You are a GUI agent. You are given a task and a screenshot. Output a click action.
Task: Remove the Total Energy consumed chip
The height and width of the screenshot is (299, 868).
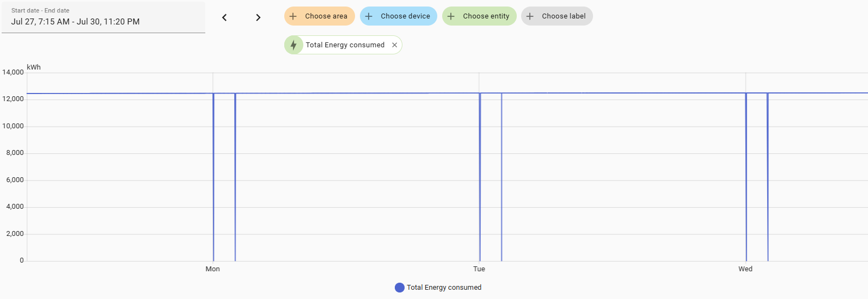pos(395,45)
